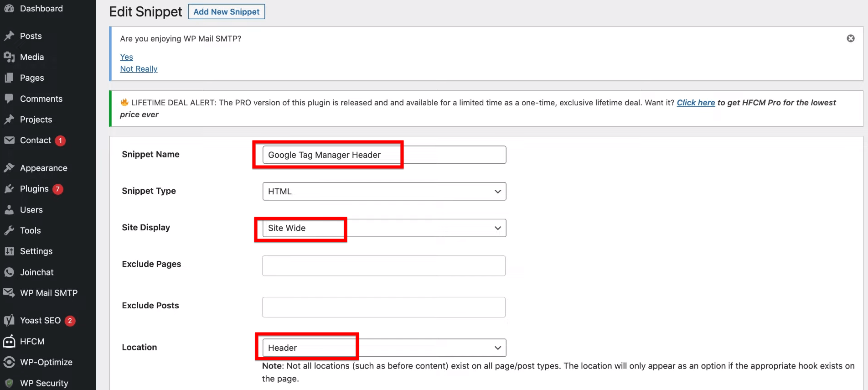This screenshot has width=868, height=390.
Task: Follow the 'Click here' HFCM Pro link
Action: click(696, 103)
